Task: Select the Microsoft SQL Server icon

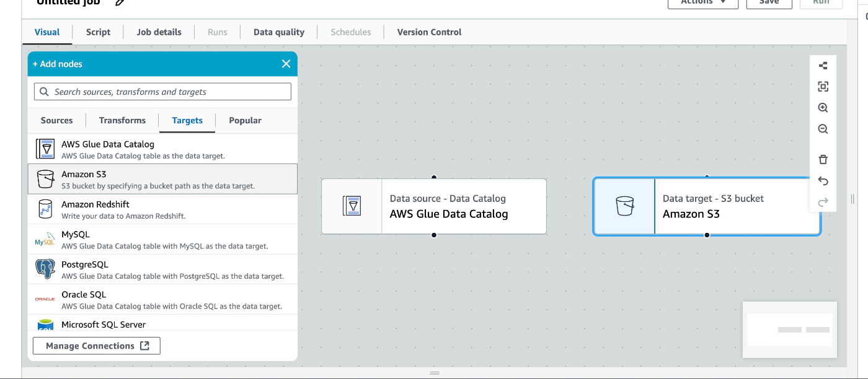Action: pyautogui.click(x=45, y=325)
